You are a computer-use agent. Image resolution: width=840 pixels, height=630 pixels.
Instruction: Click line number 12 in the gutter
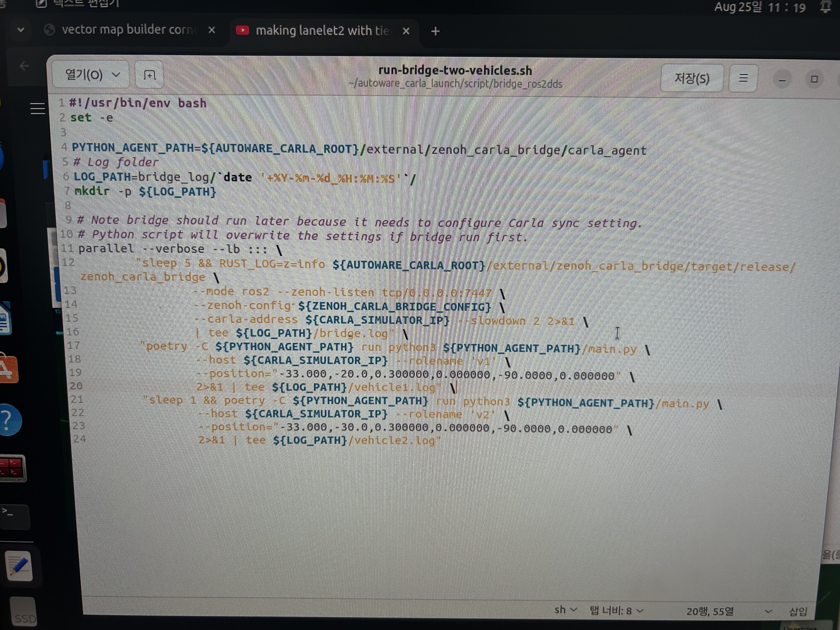(68, 262)
